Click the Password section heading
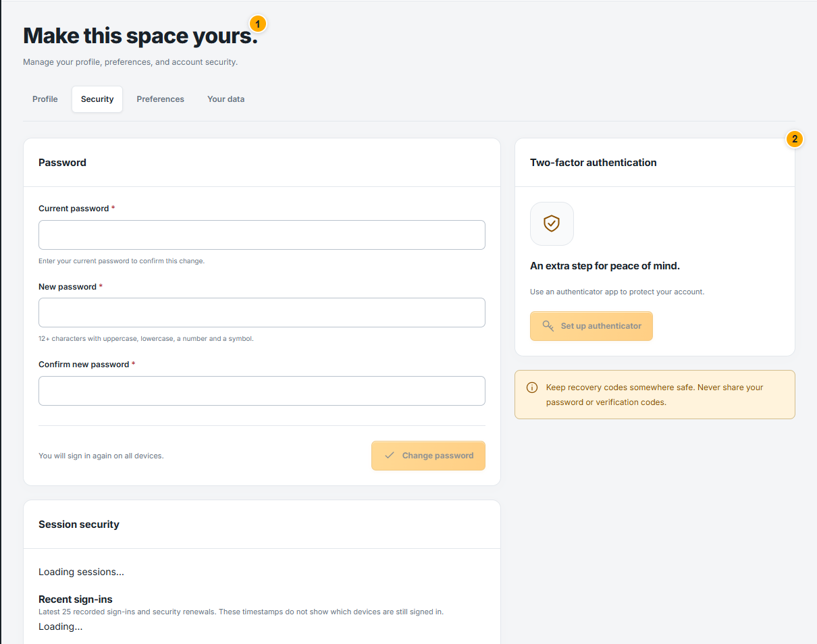The image size is (817, 644). (62, 163)
